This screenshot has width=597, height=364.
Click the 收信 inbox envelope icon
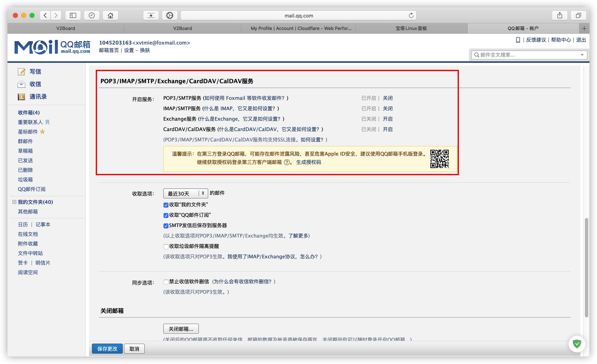21,84
